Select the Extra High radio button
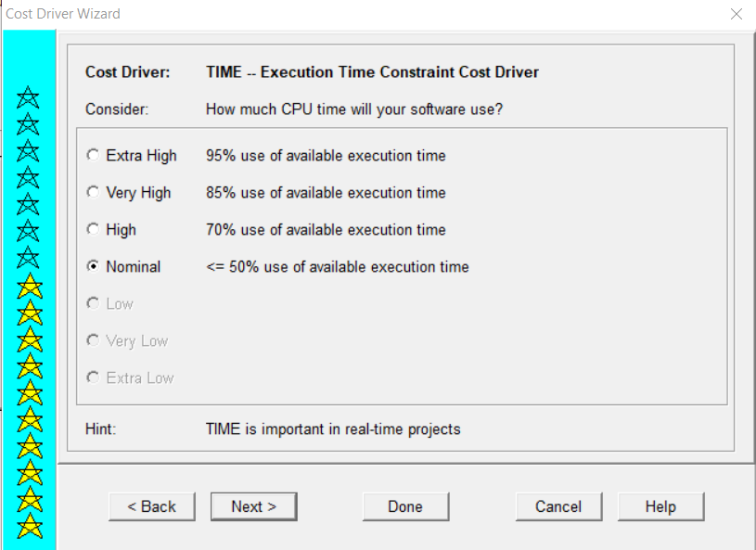The height and width of the screenshot is (550, 756). (x=93, y=155)
